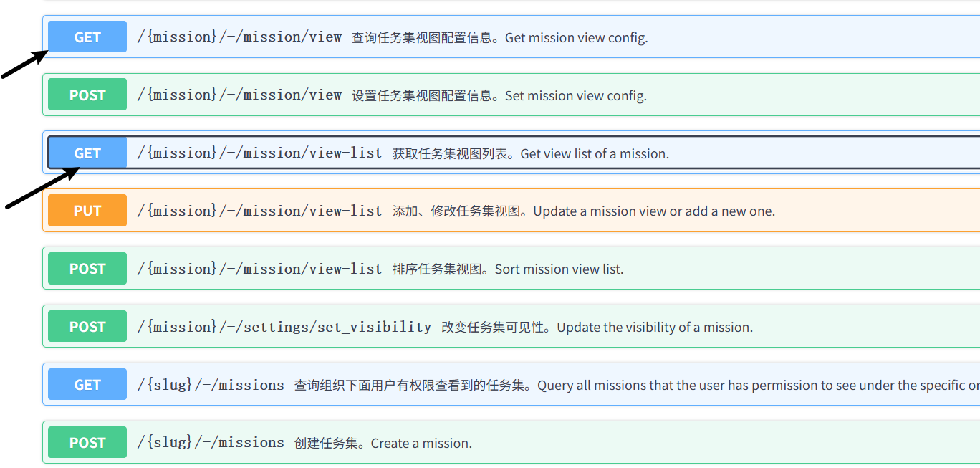Screen dimensions: 980x468
Task: Expand the "Get view list of a mission" description
Action: 530,154
